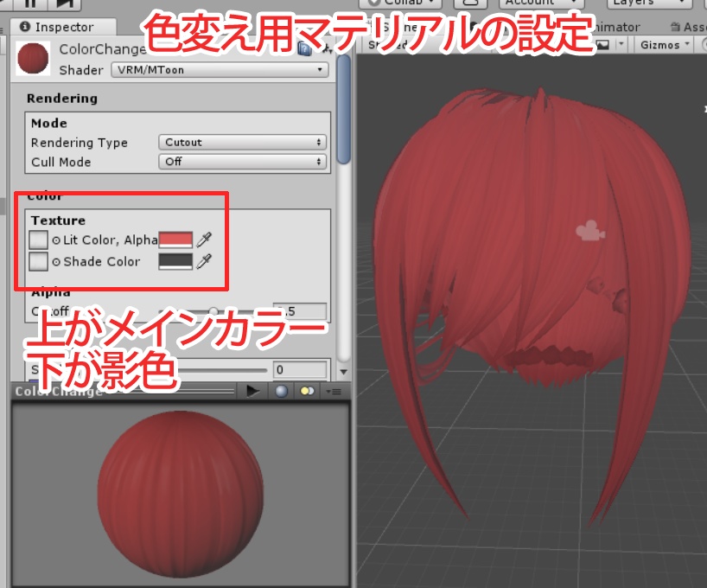Open the texture picker circle for Shade Color
The height and width of the screenshot is (588, 707).
pos(56,262)
